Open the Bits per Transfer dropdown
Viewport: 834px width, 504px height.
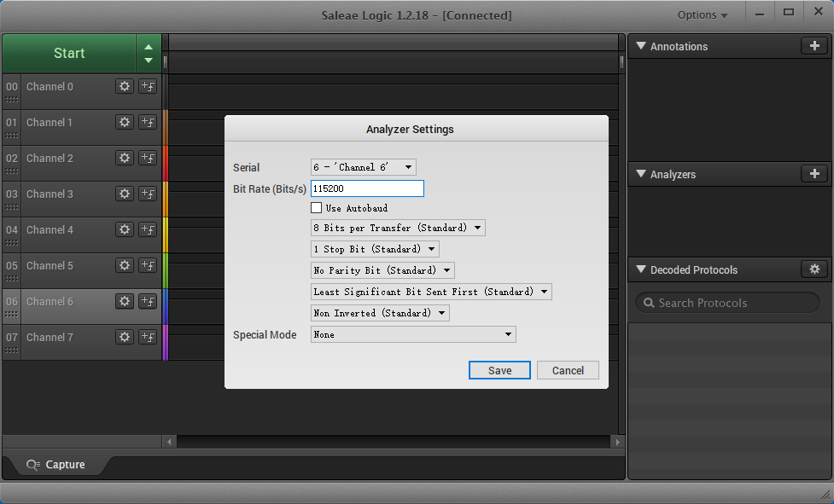click(x=398, y=228)
